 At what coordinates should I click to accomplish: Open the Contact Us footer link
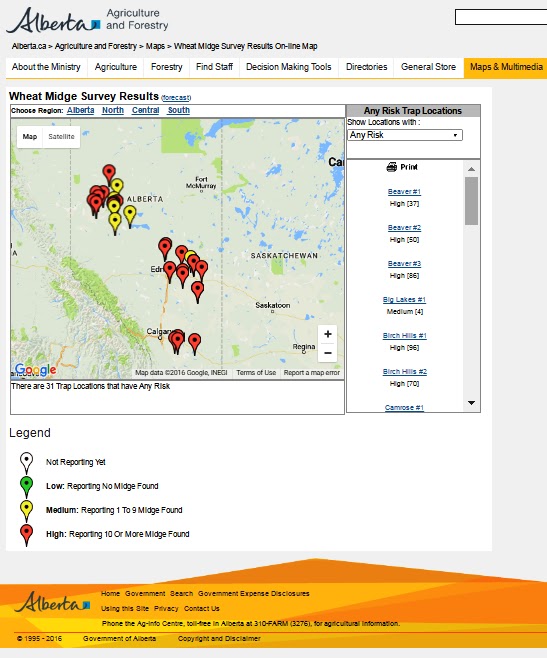[x=202, y=608]
